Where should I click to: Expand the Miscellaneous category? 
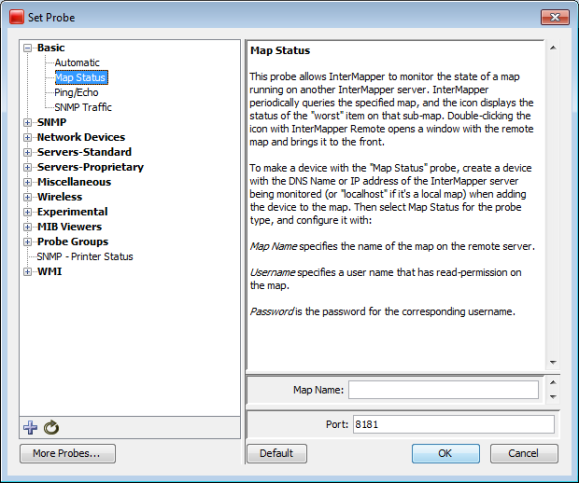click(27, 182)
